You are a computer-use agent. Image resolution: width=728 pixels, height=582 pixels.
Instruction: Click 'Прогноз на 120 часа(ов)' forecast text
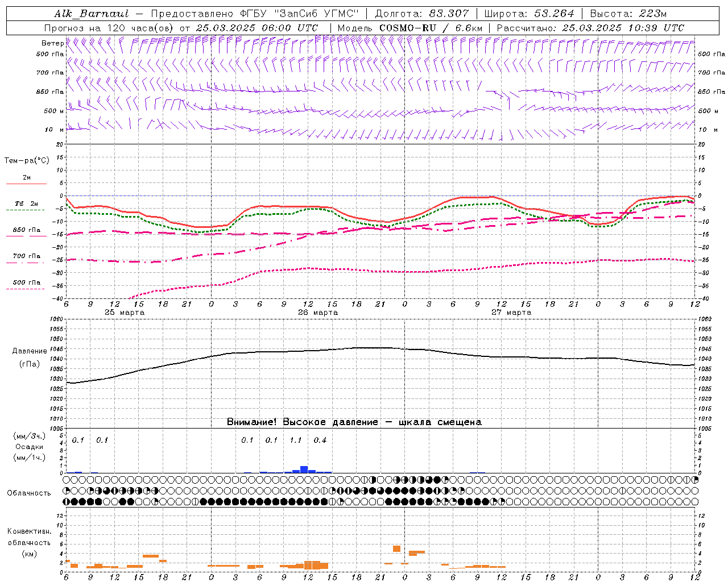click(x=110, y=28)
